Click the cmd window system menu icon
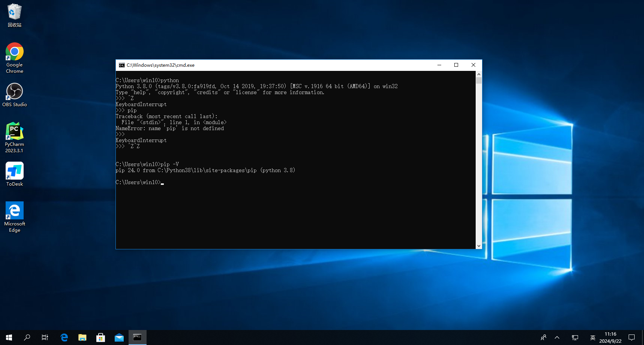The image size is (644, 345). coord(121,65)
